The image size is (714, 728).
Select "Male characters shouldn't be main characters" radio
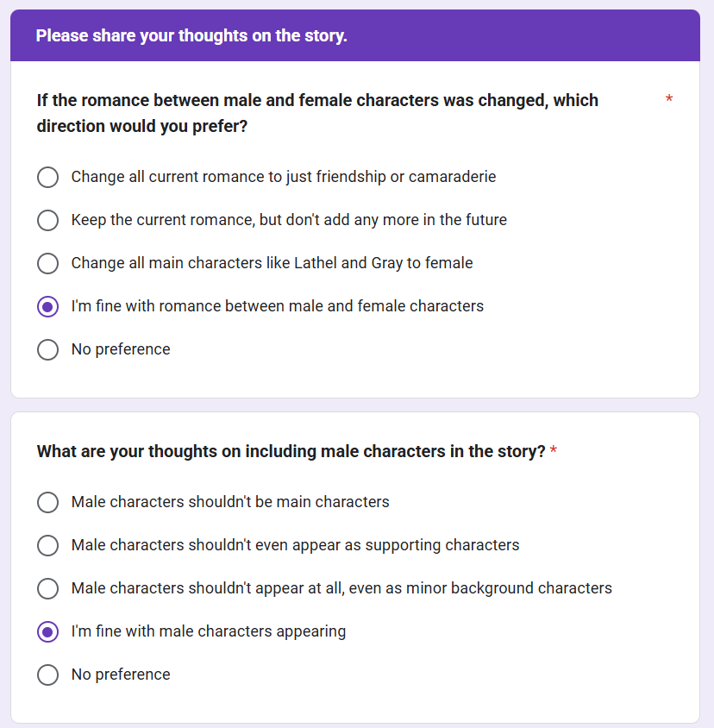(48, 502)
